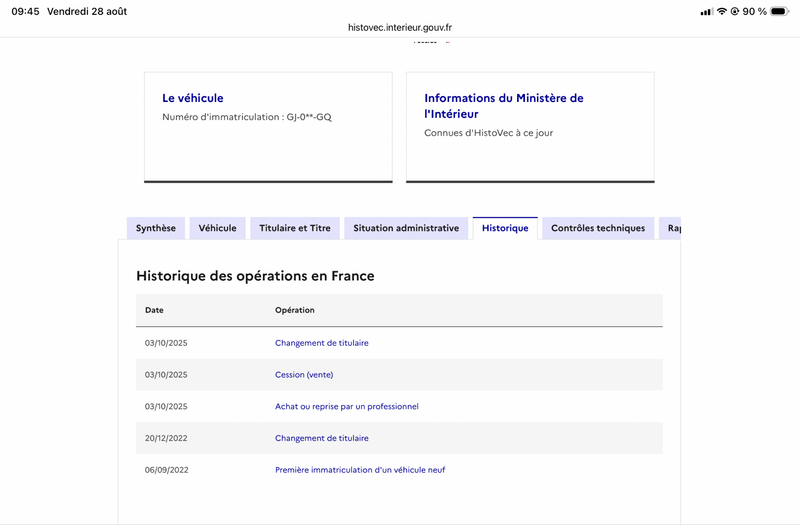This screenshot has width=800, height=525.
Task: Tap the histovec.interieur.gouv.fr address bar
Action: coord(400,28)
